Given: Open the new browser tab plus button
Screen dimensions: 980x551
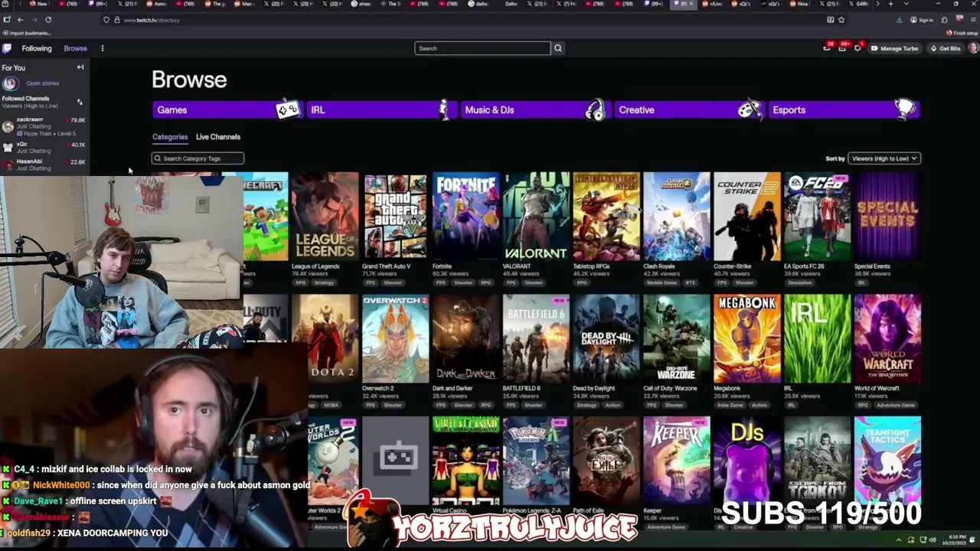Looking at the screenshot, I should (x=890, y=4).
